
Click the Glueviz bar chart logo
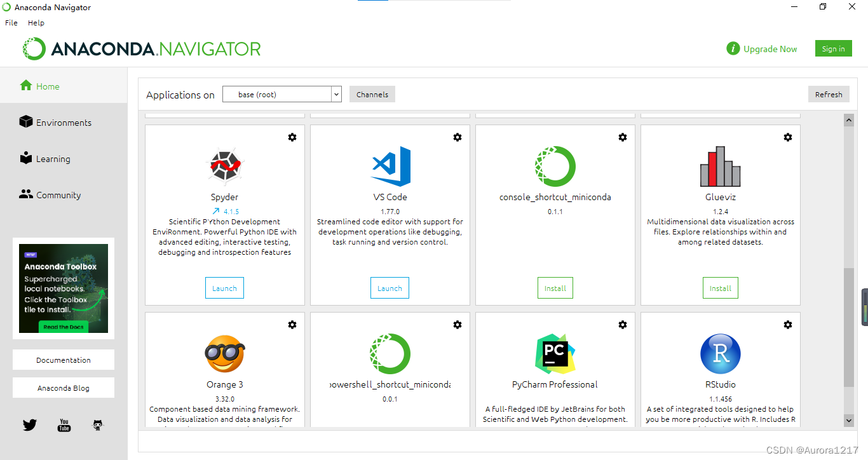click(721, 166)
